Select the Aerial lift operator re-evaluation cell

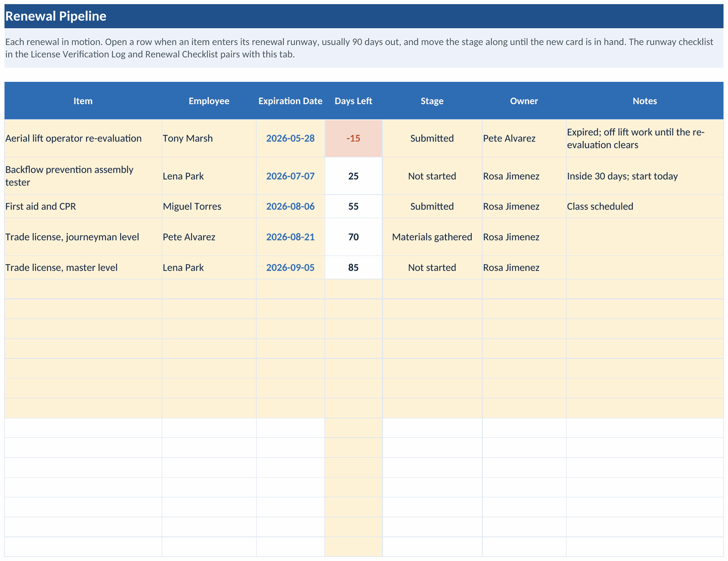83,139
